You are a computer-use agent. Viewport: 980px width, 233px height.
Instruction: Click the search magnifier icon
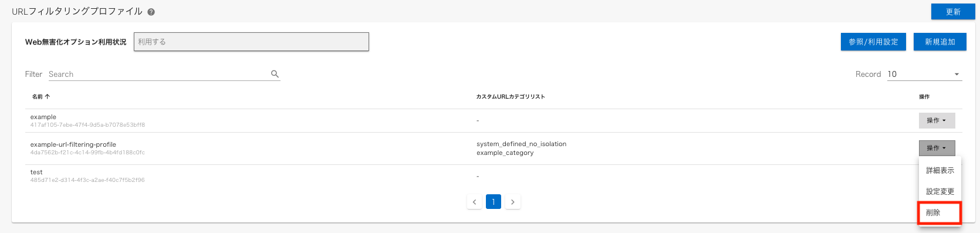click(x=275, y=74)
